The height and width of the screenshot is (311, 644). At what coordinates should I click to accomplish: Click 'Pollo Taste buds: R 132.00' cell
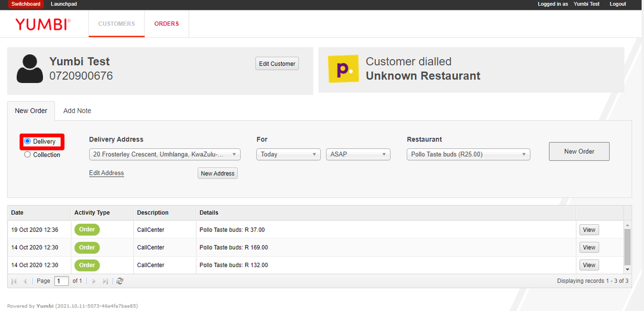(x=386, y=265)
